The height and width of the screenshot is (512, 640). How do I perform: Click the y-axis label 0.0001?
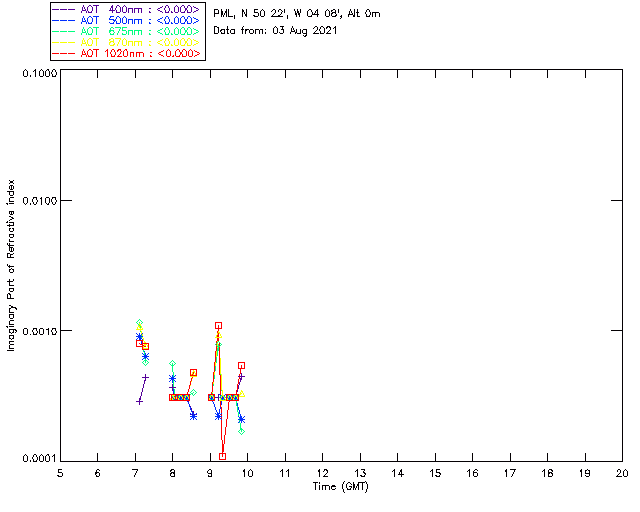[39, 459]
